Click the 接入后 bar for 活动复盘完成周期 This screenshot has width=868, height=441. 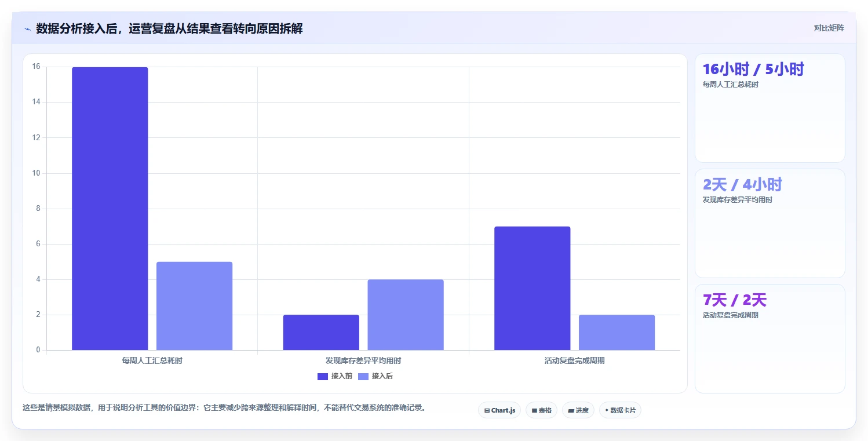[x=617, y=333]
